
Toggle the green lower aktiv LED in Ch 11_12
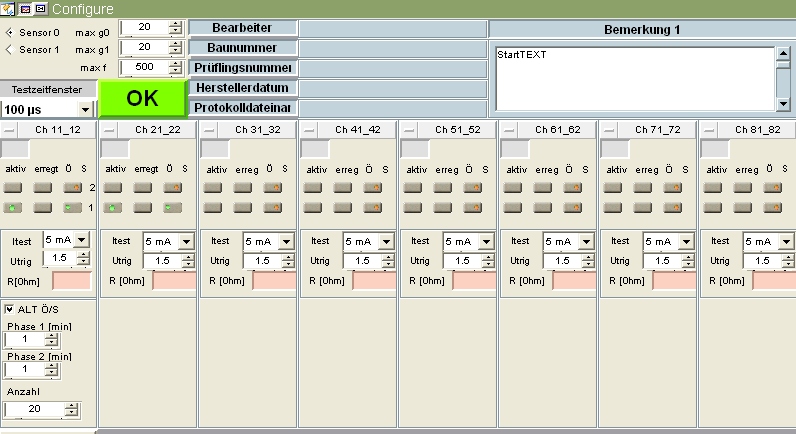[12, 207]
